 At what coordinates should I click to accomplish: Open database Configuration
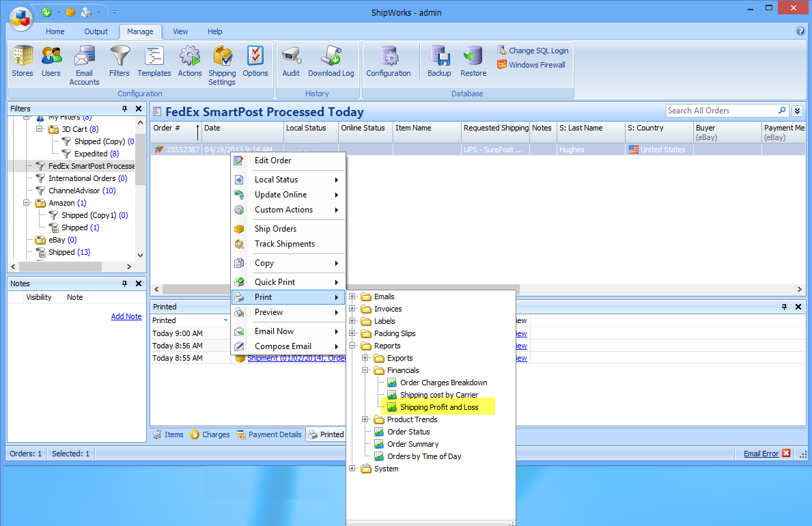click(389, 61)
